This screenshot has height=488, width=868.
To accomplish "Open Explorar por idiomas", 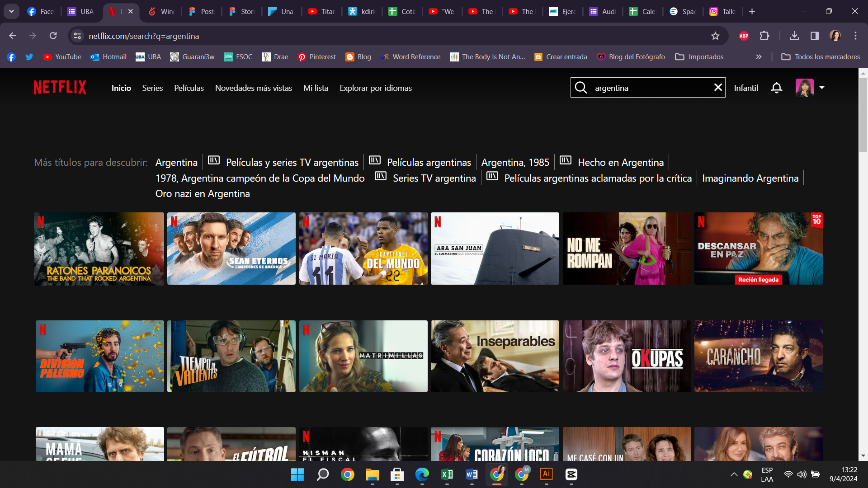I will point(376,88).
